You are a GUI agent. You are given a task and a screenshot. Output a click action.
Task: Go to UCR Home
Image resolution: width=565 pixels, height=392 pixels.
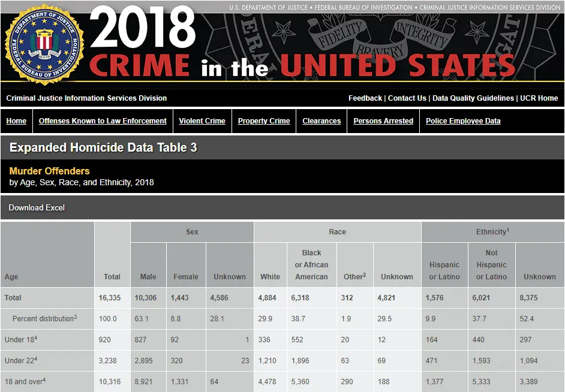[x=539, y=98]
